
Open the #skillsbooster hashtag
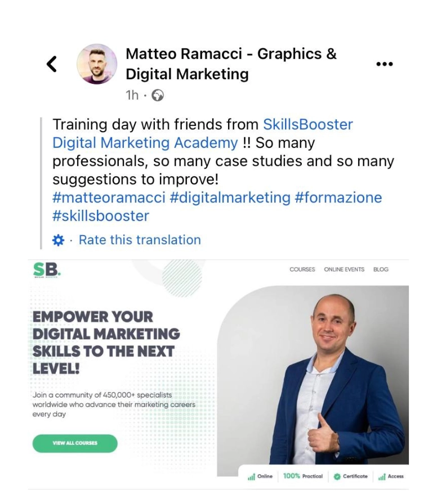coord(101,215)
